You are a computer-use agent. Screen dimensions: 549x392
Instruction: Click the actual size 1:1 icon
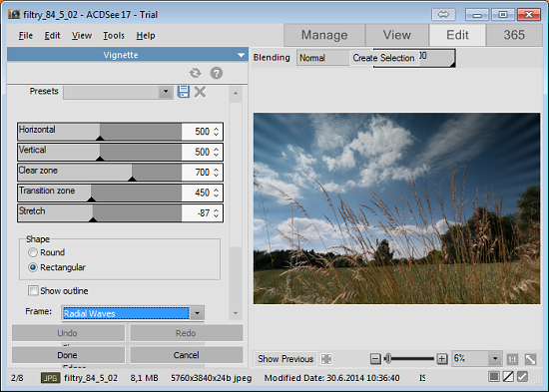512,359
